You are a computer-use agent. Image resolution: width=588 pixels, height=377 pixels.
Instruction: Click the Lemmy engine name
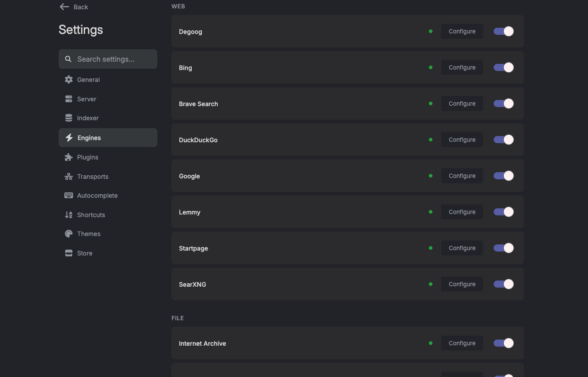pyautogui.click(x=190, y=212)
